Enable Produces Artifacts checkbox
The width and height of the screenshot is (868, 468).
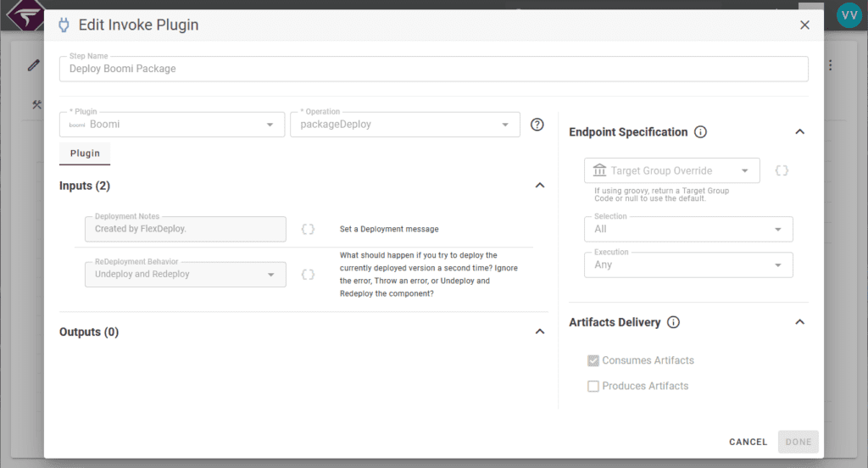(593, 386)
